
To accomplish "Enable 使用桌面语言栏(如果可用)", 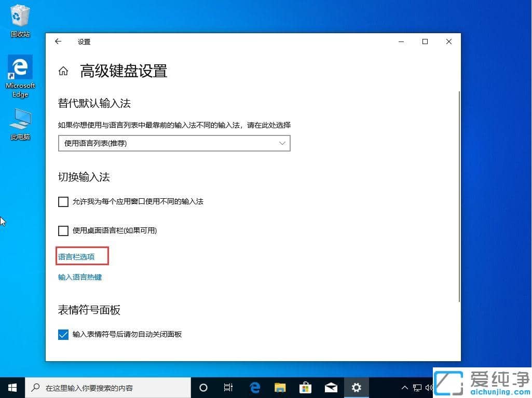I will [x=63, y=231].
